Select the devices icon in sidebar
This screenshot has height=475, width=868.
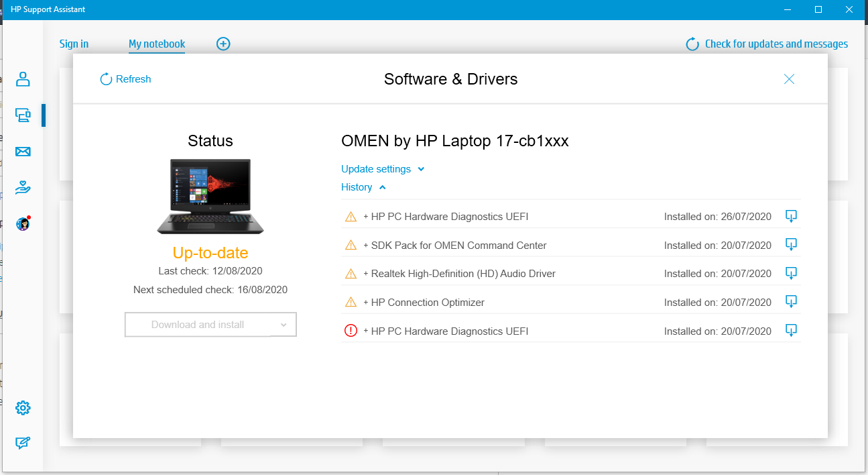23,115
